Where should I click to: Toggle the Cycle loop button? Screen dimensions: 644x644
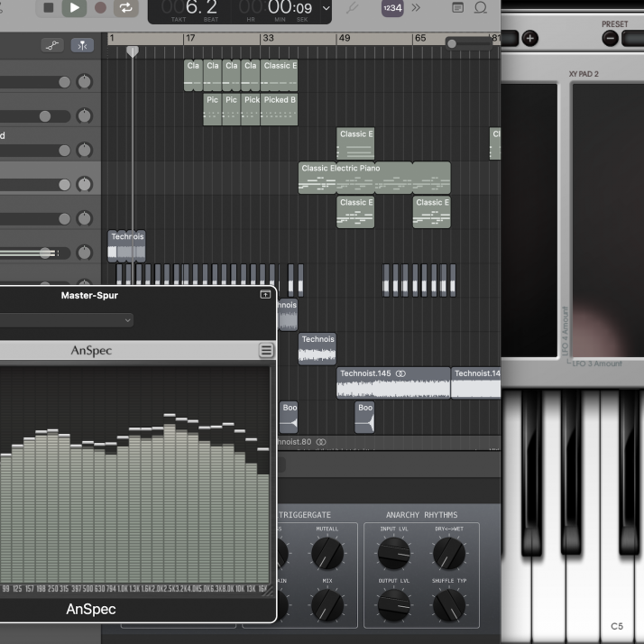click(126, 8)
